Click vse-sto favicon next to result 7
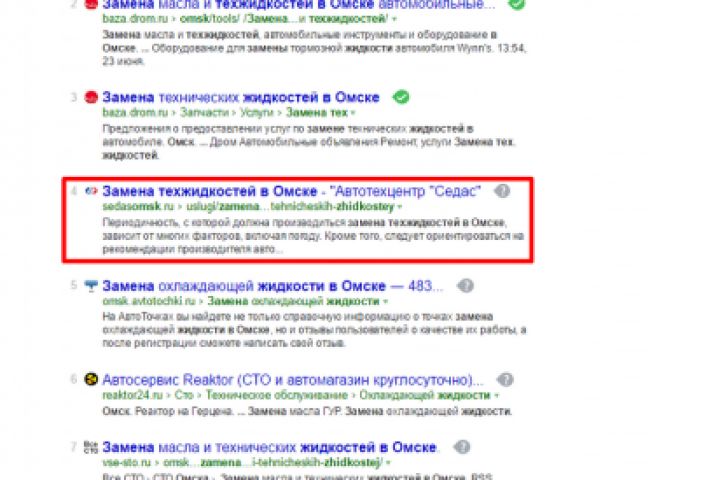The image size is (720, 480). pyautogui.click(x=91, y=447)
